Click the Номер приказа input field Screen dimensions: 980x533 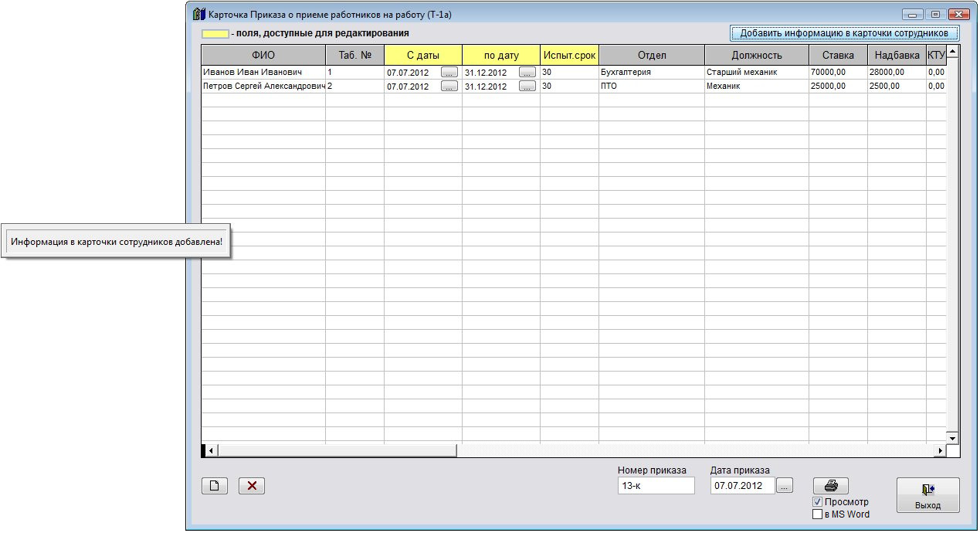coord(656,486)
